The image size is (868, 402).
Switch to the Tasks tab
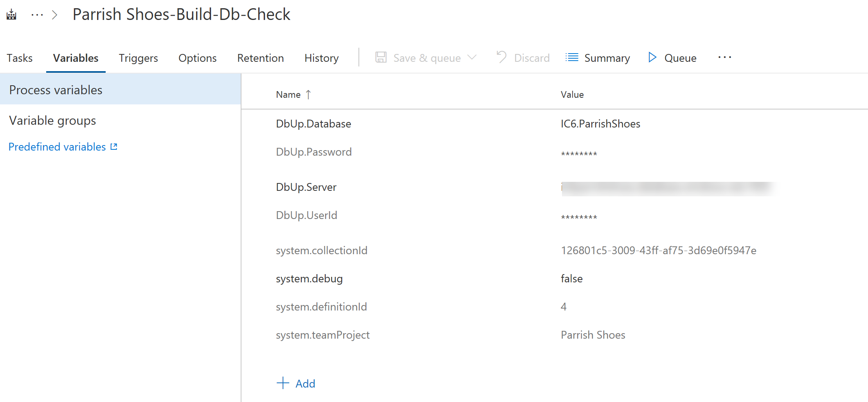click(x=20, y=58)
